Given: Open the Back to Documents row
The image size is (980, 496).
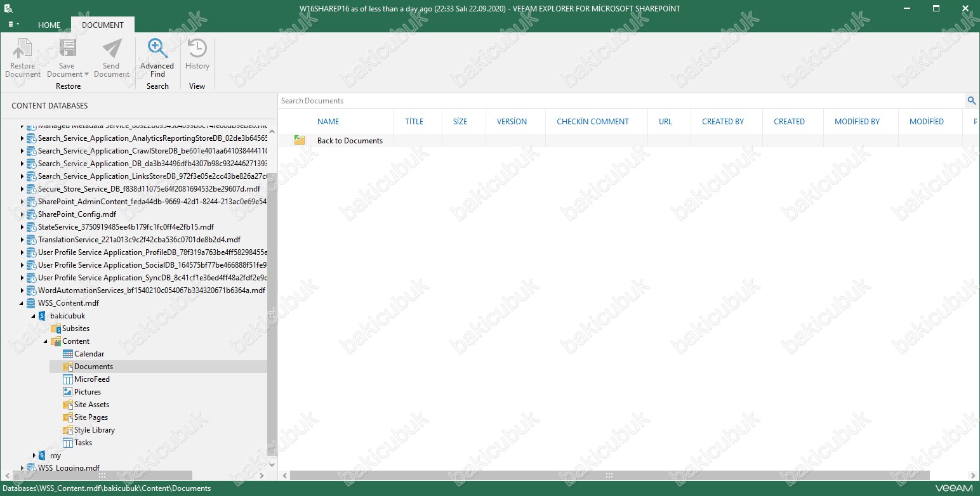Looking at the screenshot, I should pos(628,140).
